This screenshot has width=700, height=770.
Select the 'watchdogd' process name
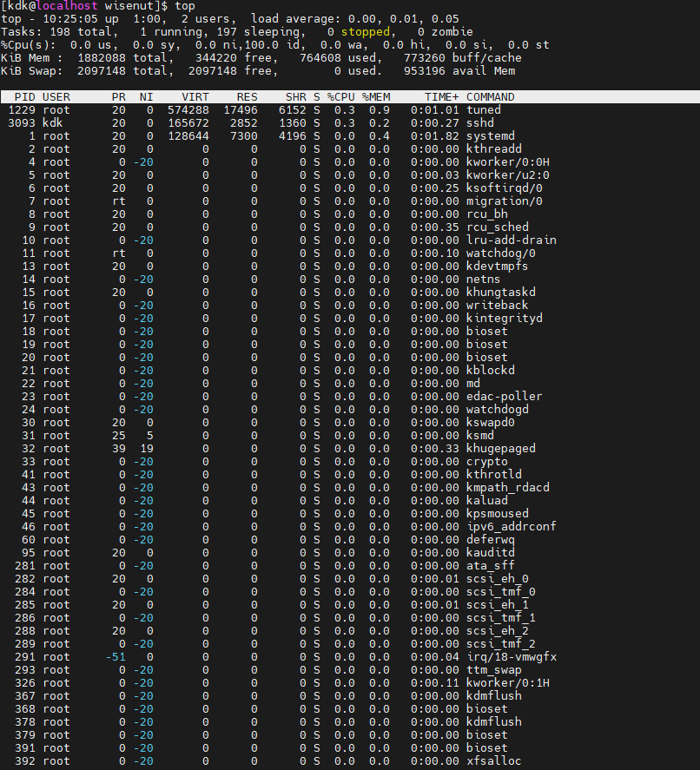tap(498, 409)
